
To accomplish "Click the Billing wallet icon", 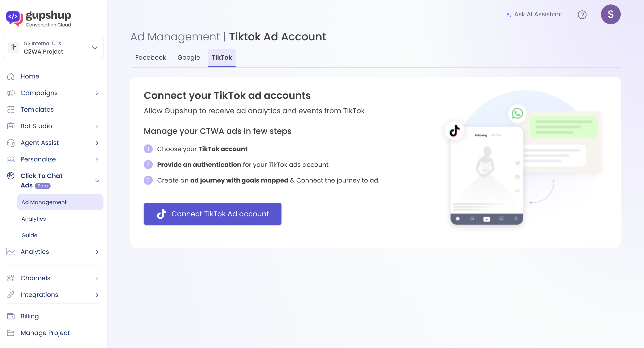I will coord(11,316).
